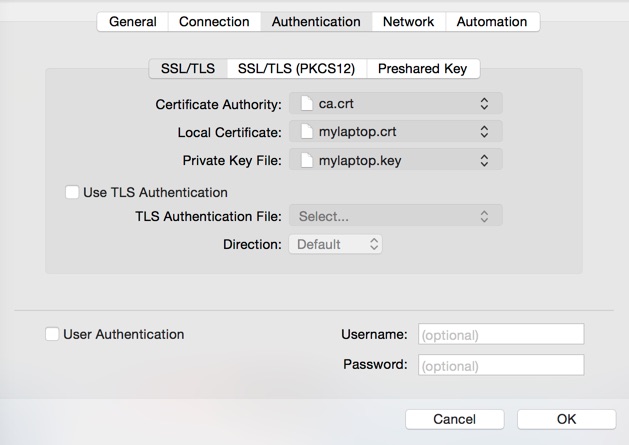Enable Use TLS Authentication checkbox
Viewport: 629px width, 445px height.
tap(72, 192)
